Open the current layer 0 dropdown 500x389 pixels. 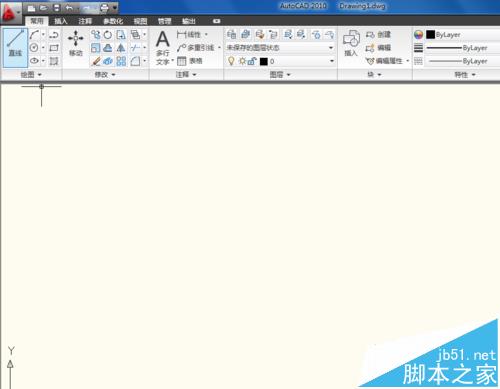[x=297, y=61]
